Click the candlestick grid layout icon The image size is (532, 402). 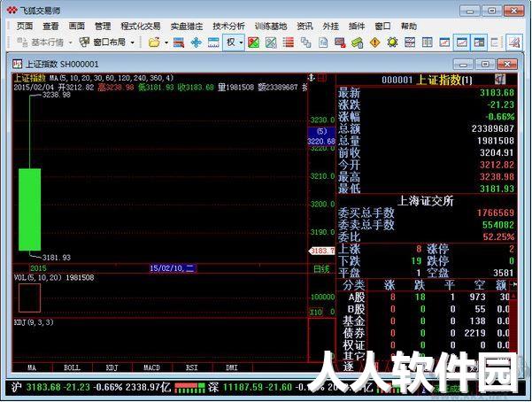point(410,43)
